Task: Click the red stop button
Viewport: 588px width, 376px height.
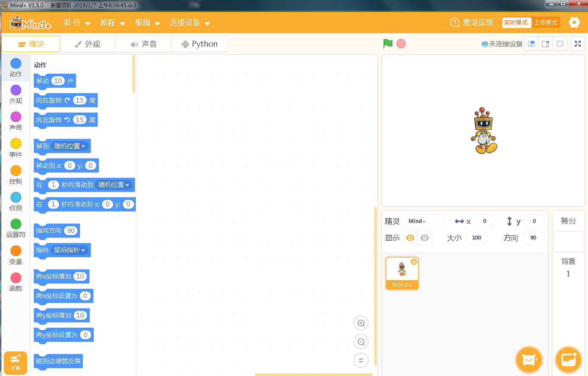Action: [x=401, y=44]
